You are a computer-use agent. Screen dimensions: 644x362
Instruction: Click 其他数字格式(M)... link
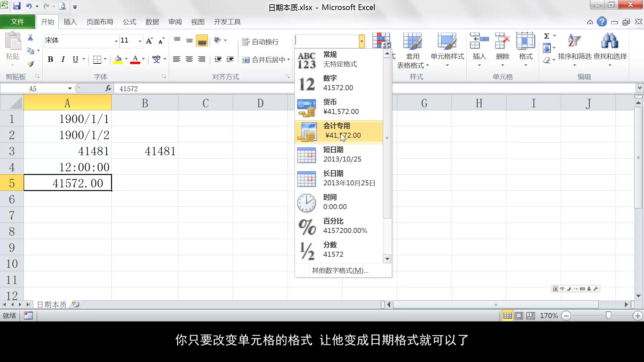(x=340, y=270)
